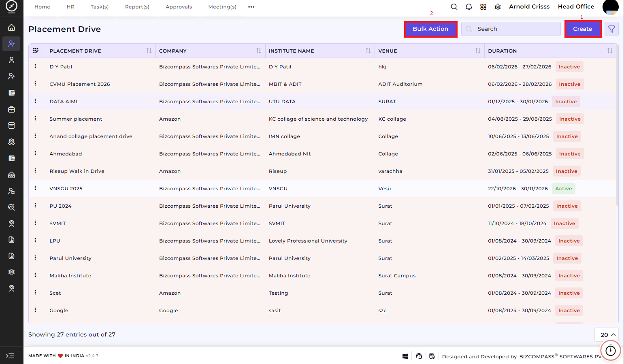Click the Anand collage placement drive cell
Image resolution: width=624 pixels, height=364 pixels.
coord(91,136)
